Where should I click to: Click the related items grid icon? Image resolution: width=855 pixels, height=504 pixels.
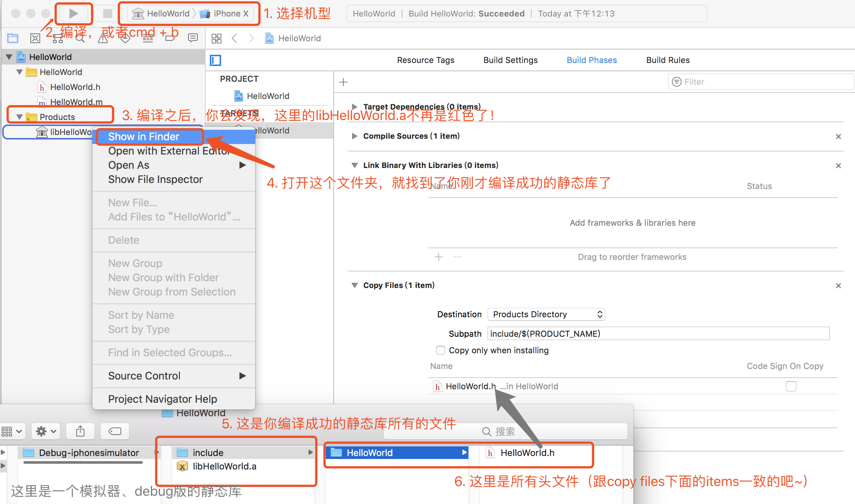click(216, 38)
